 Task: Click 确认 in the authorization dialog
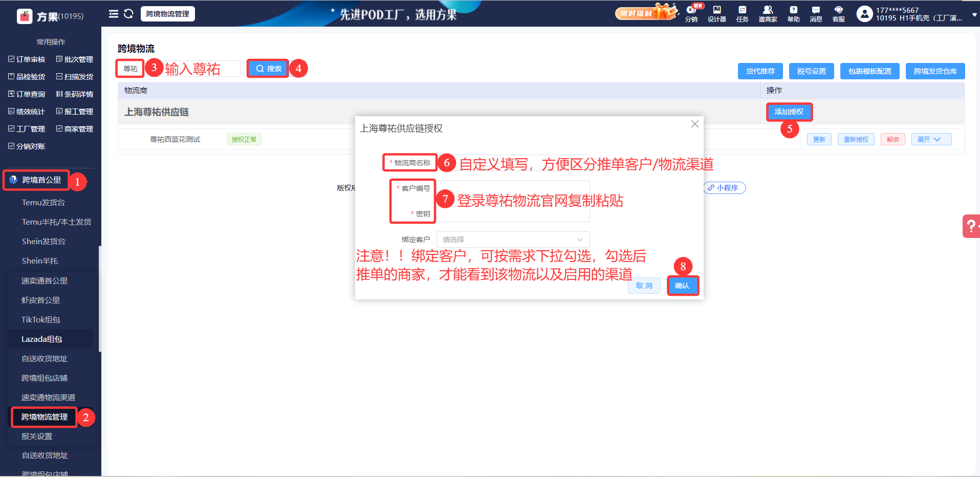coord(682,286)
